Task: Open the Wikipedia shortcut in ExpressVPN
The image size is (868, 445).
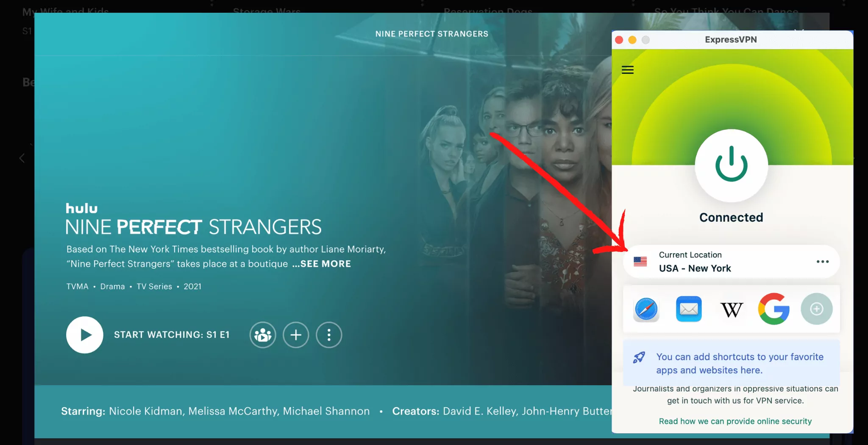Action: (732, 310)
